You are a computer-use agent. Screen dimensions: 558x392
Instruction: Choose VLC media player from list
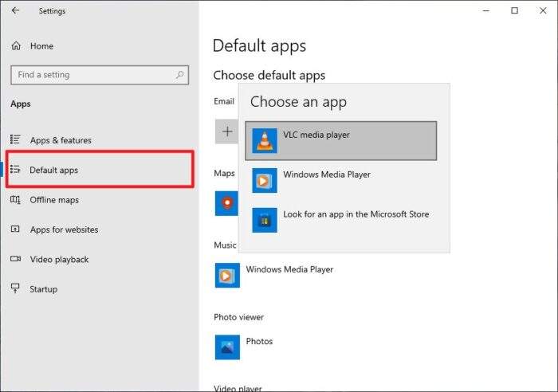pyautogui.click(x=341, y=140)
